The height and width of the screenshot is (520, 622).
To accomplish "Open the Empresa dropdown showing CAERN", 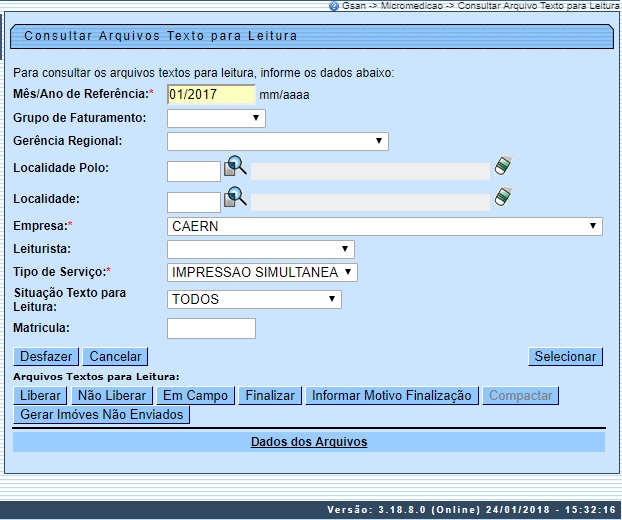I will [x=385, y=227].
